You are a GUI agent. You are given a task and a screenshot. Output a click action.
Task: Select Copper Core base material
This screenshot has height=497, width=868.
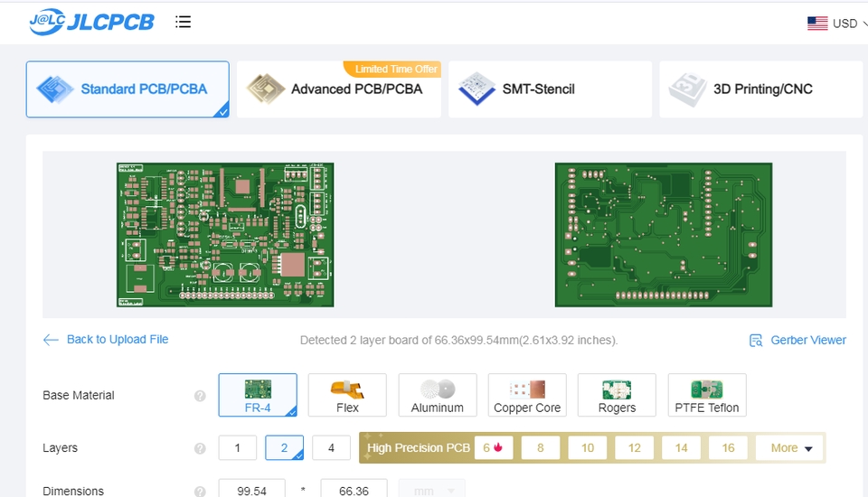click(x=527, y=395)
